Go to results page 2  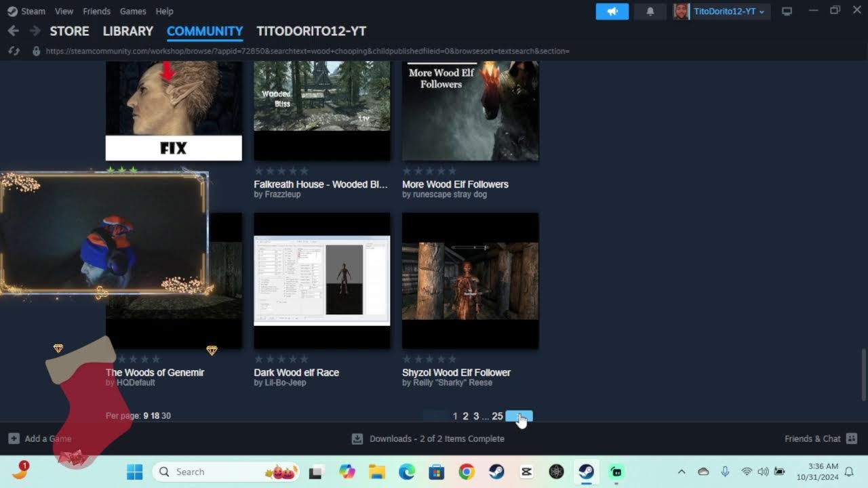pyautogui.click(x=465, y=416)
